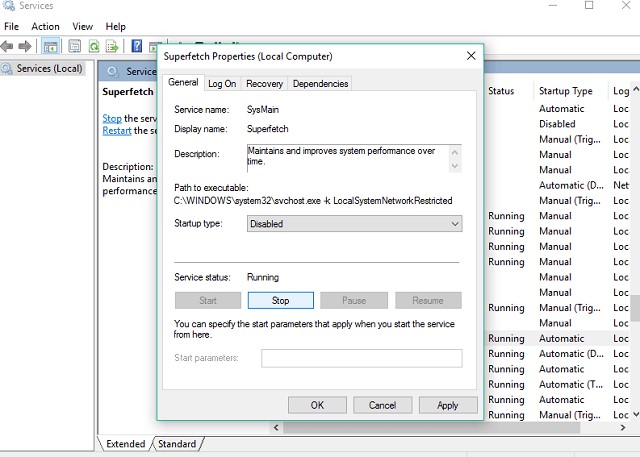
Task: Click the Export List toolbar icon
Action: 113,46
